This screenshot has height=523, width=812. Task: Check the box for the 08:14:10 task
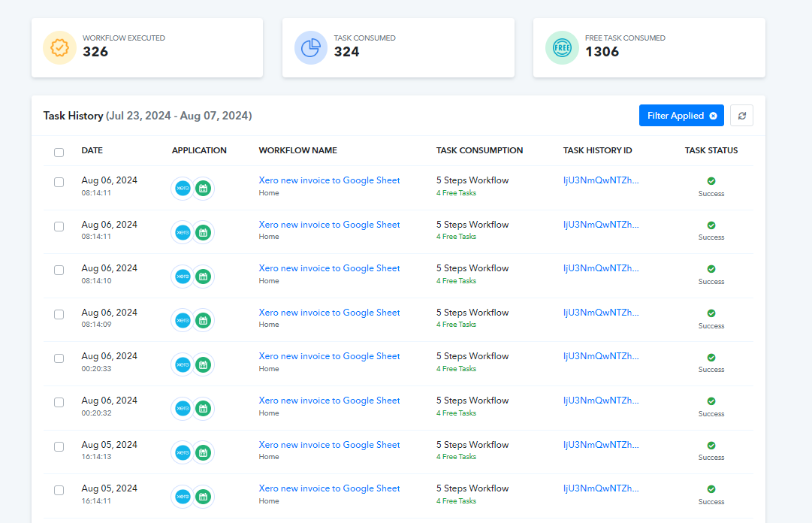59,271
